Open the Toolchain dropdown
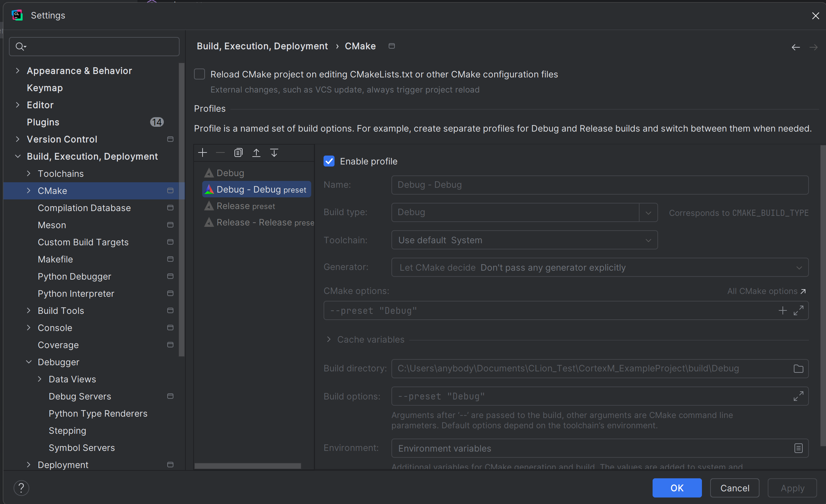Viewport: 826px width, 504px height. (x=524, y=240)
